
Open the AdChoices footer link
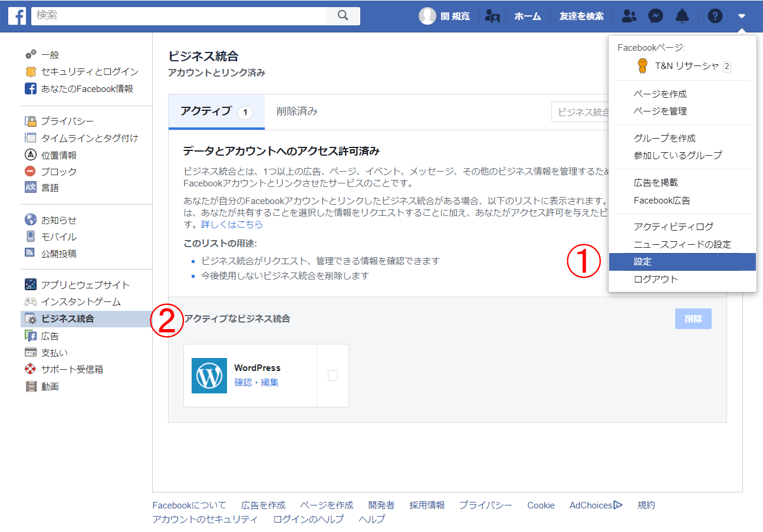(x=596, y=505)
